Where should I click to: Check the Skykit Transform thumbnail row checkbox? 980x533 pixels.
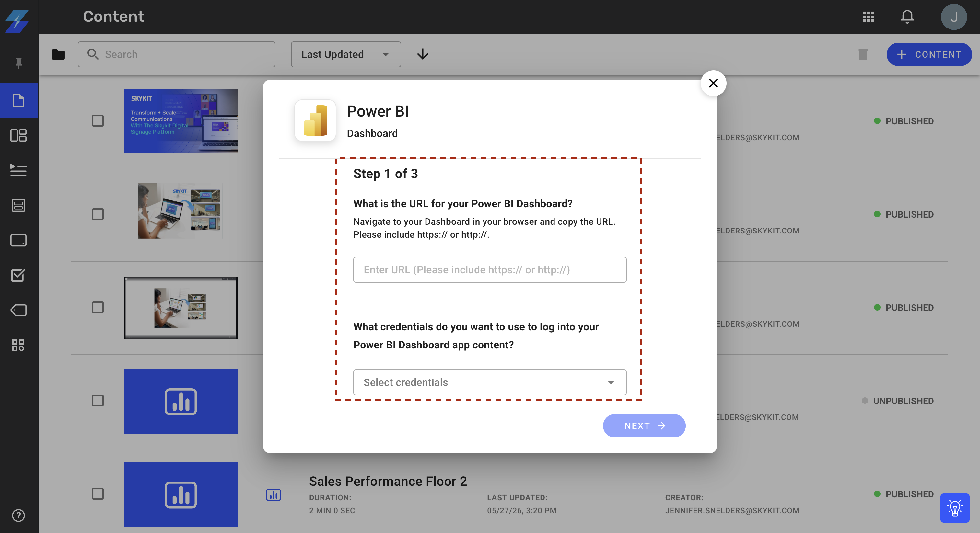[x=98, y=121]
